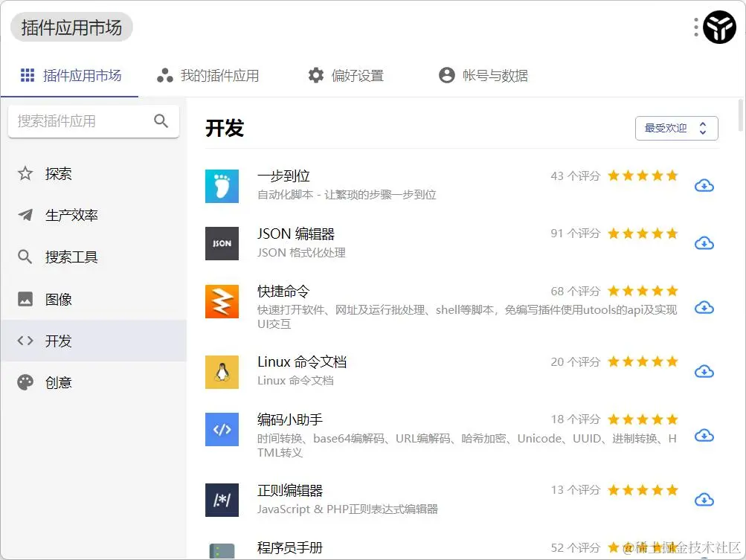Click the 插件应用市场 title pill button
The height and width of the screenshot is (560, 746).
[71, 27]
